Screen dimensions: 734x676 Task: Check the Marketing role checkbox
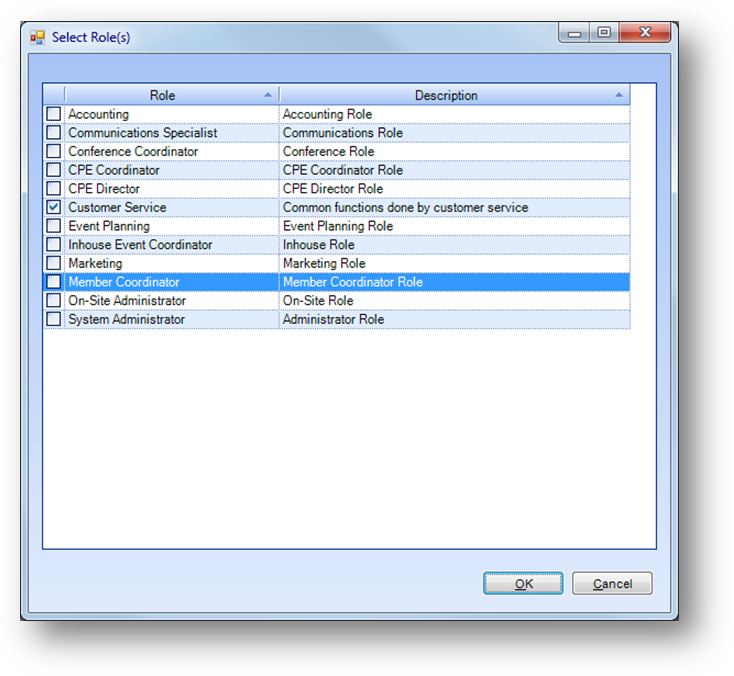[x=53, y=263]
